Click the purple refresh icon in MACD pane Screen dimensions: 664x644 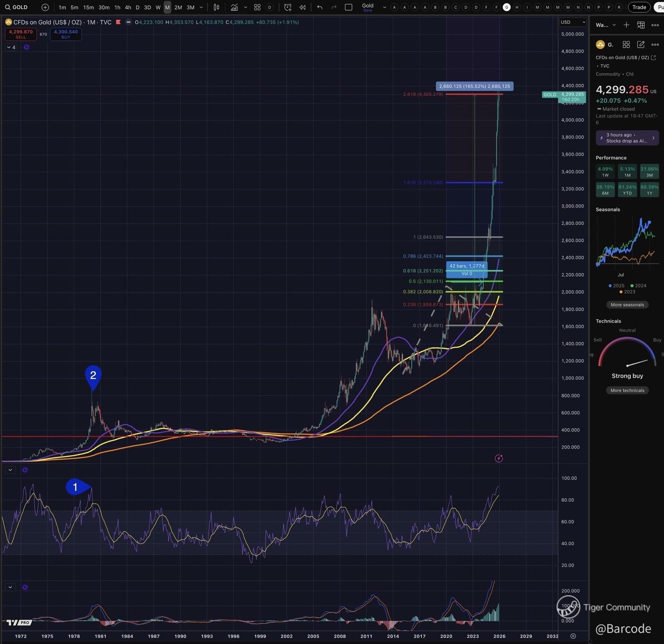(25, 587)
